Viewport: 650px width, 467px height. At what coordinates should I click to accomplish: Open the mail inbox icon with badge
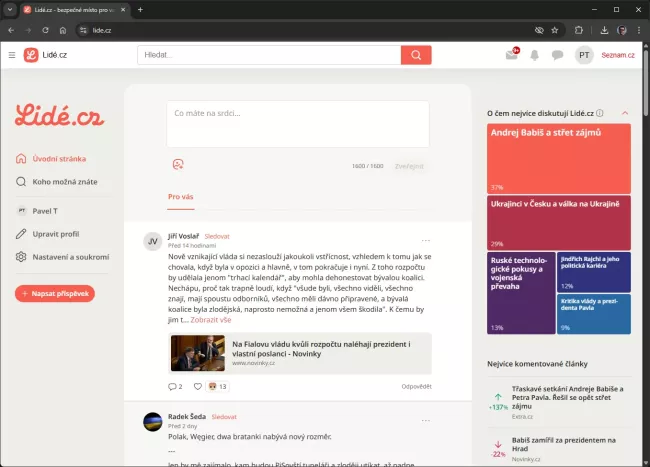pos(512,55)
